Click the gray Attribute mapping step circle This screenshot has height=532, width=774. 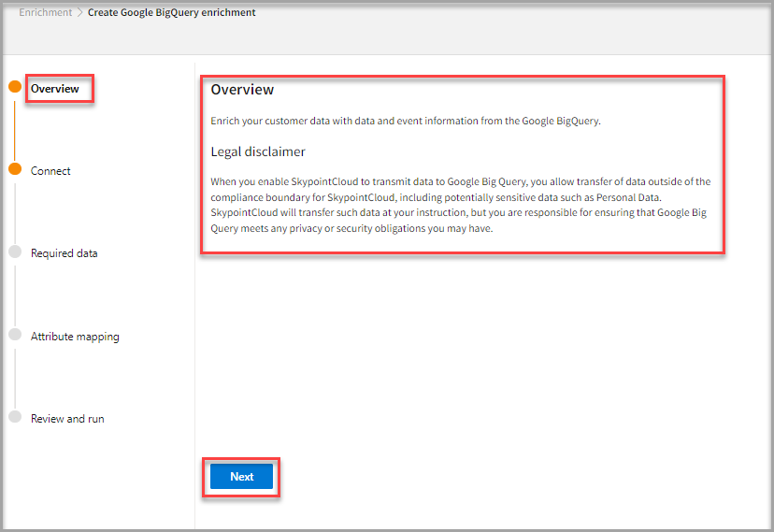15,334
